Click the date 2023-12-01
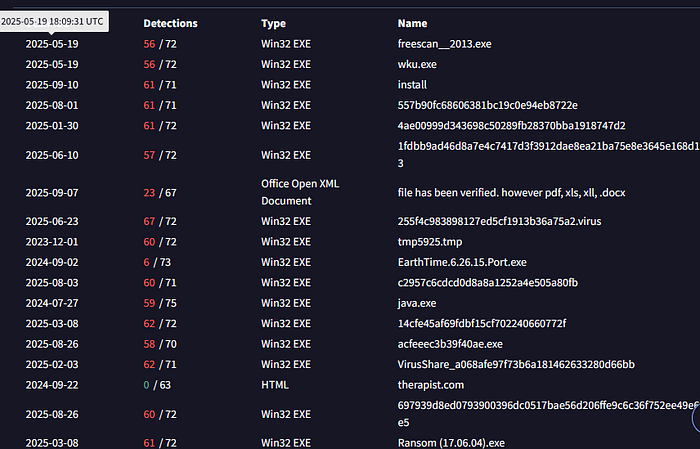Image resolution: width=700 pixels, height=449 pixels. pos(52,242)
